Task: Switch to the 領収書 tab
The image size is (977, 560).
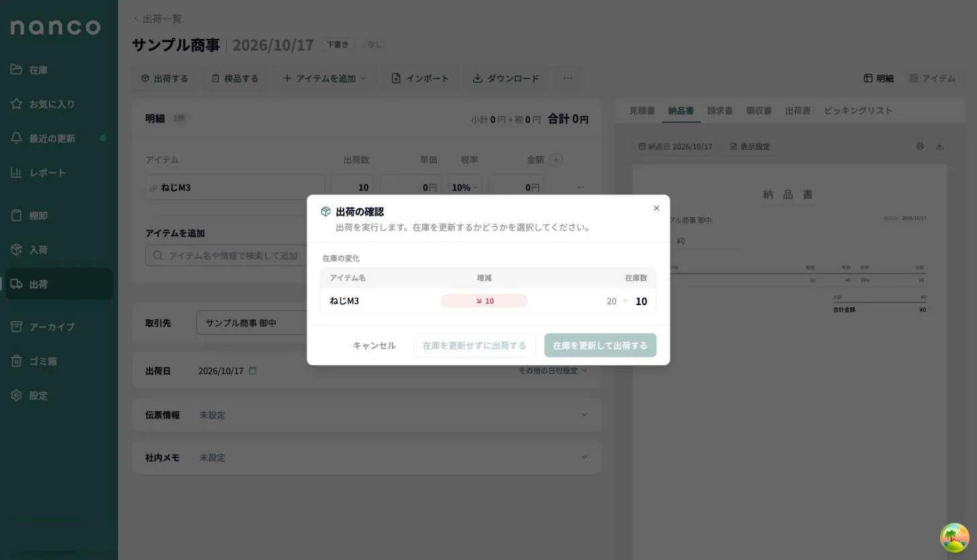Action: pyautogui.click(x=758, y=111)
